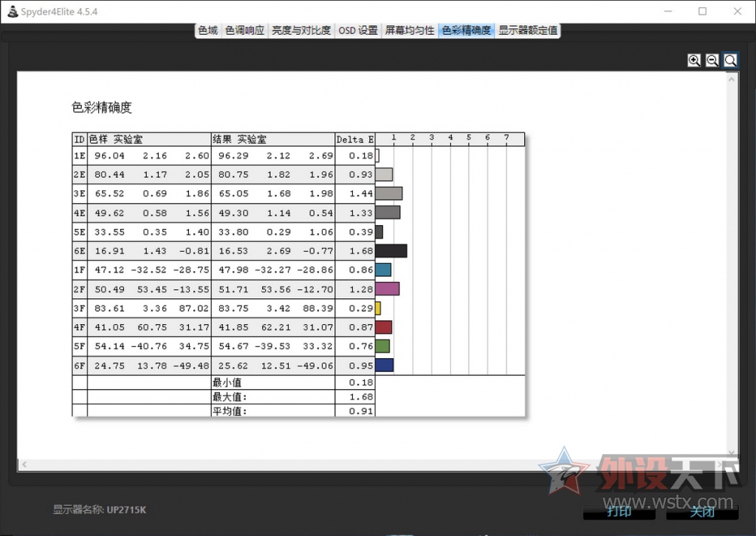Click the 最大值 label

230,397
